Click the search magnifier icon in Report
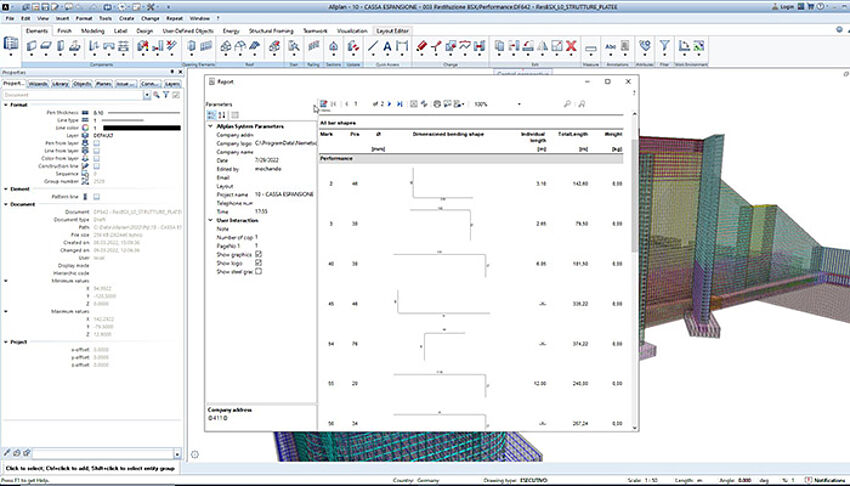 click(568, 104)
